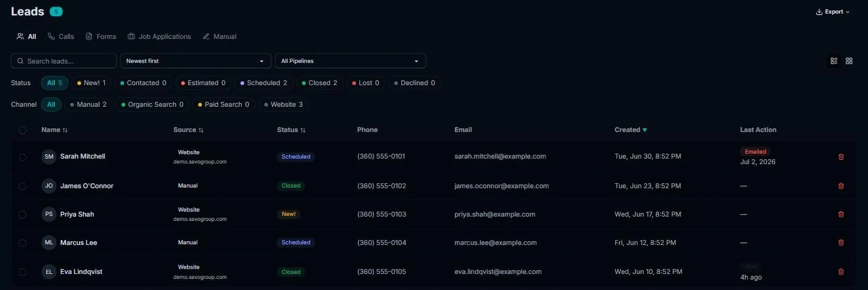Viewport: 868px width, 290px height.
Task: Open the All Pipelines dropdown
Action: tap(350, 61)
